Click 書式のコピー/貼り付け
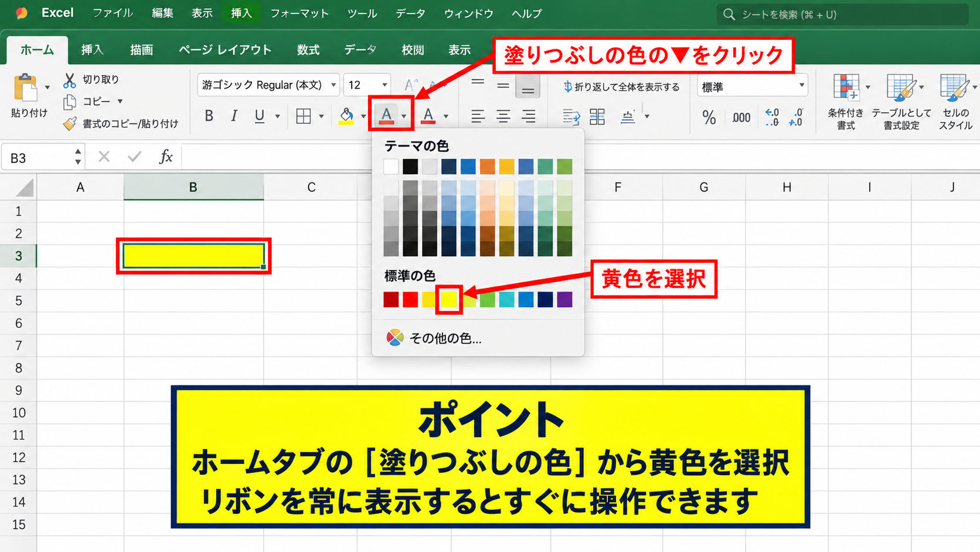This screenshot has width=980, height=552. (130, 124)
